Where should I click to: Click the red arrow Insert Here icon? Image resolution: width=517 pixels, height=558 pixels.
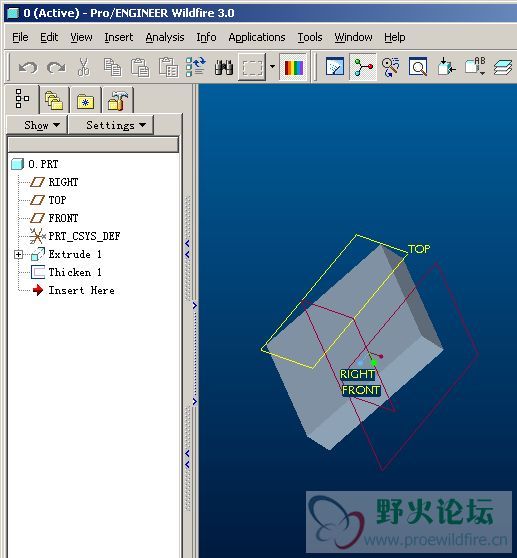(38, 290)
